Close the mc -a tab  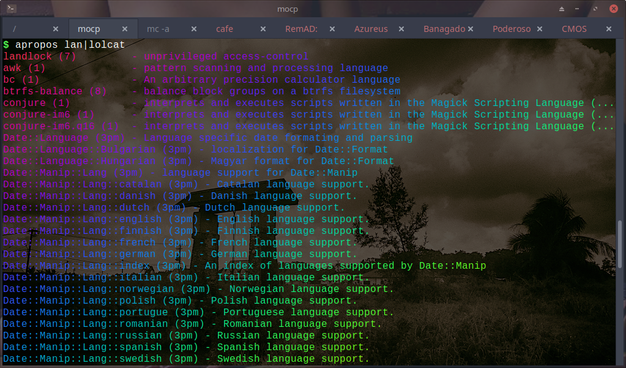coord(194,29)
